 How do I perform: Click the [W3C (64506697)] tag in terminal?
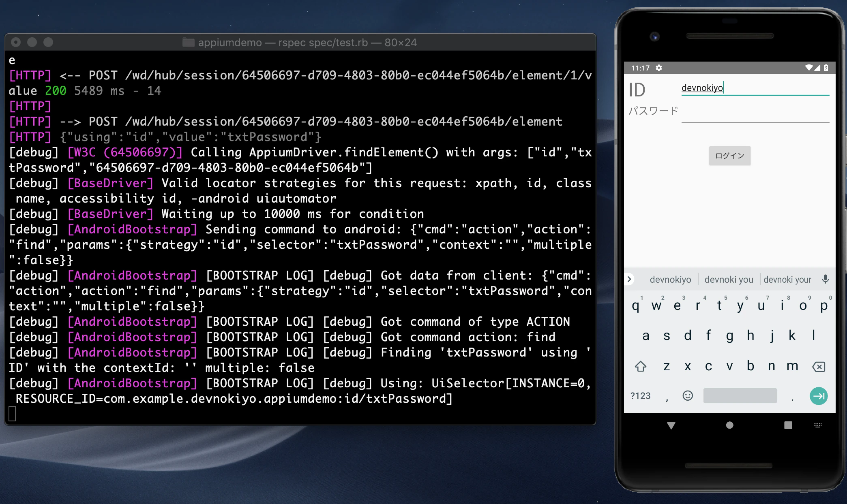point(125,152)
